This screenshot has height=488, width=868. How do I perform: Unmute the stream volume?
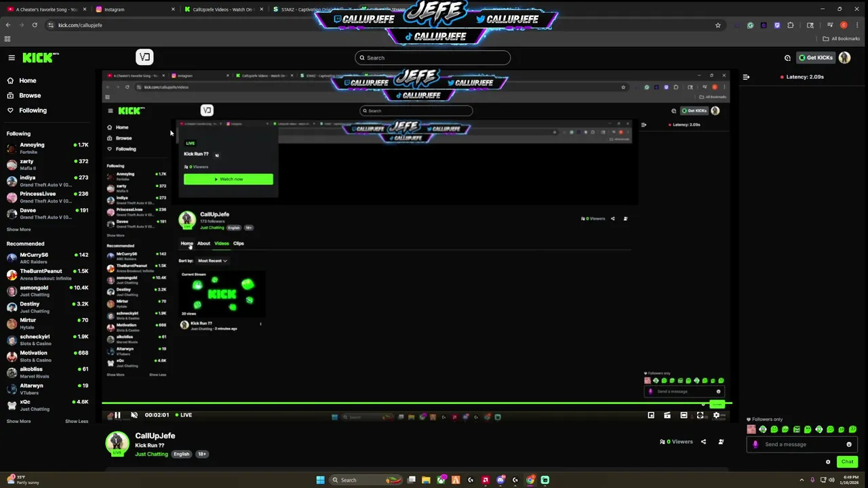pyautogui.click(x=134, y=415)
